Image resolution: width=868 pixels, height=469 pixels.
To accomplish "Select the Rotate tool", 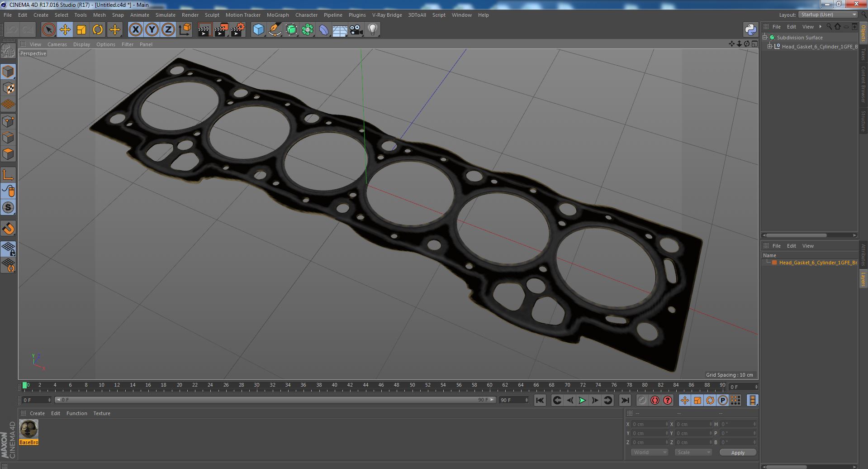I will click(98, 30).
